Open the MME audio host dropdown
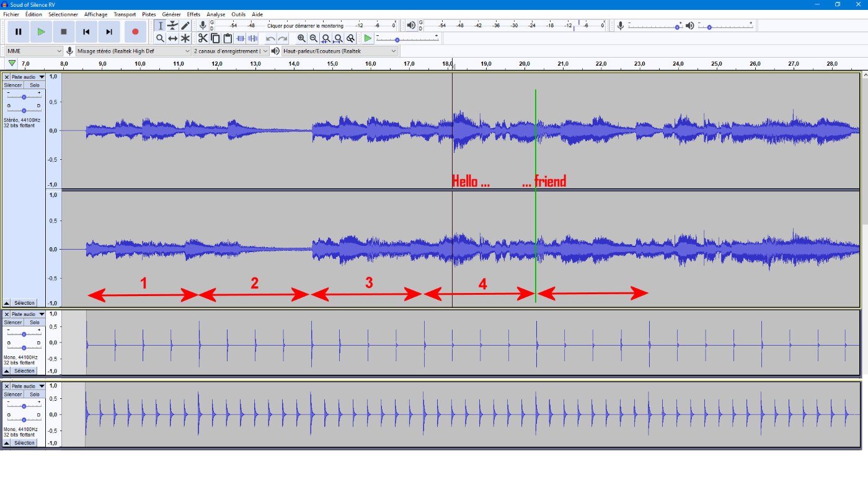The image size is (868, 498). click(x=34, y=51)
